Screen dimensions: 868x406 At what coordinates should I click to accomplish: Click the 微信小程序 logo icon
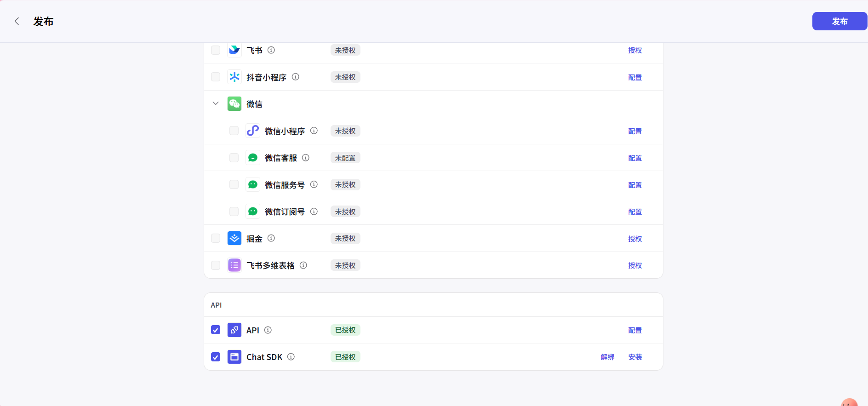[253, 131]
